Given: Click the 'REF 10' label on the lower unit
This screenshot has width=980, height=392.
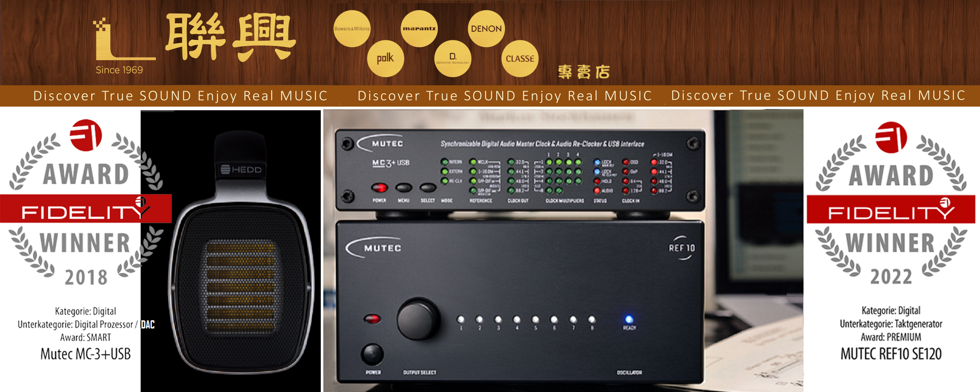Looking at the screenshot, I should [682, 248].
